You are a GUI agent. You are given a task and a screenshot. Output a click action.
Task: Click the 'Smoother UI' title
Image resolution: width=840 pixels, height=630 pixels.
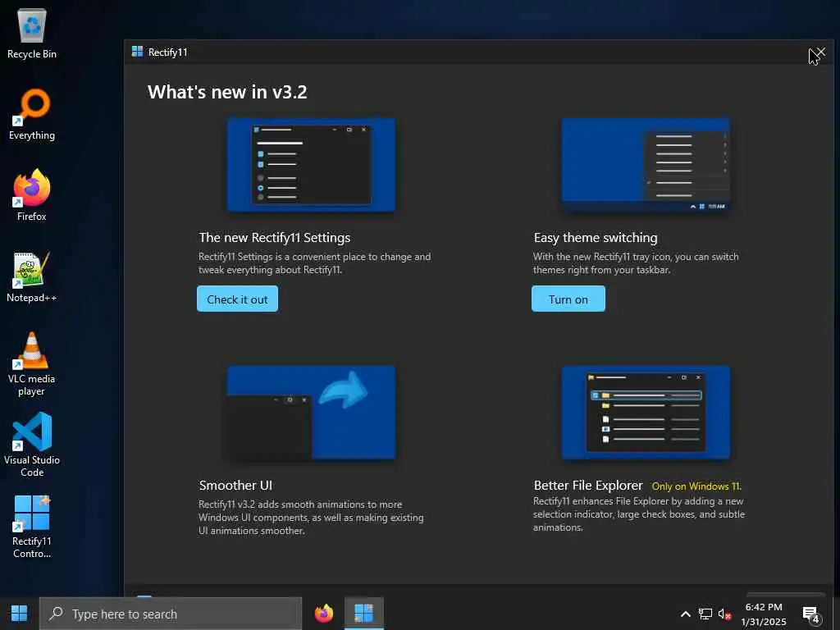coord(235,486)
